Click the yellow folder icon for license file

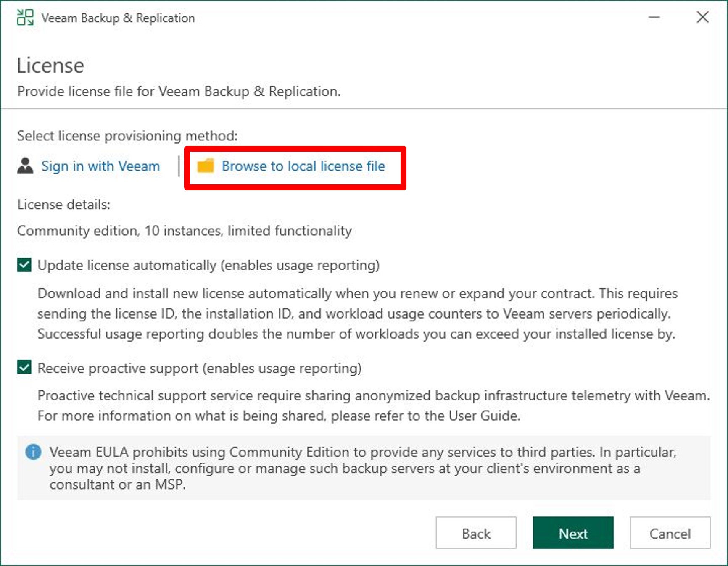click(206, 166)
